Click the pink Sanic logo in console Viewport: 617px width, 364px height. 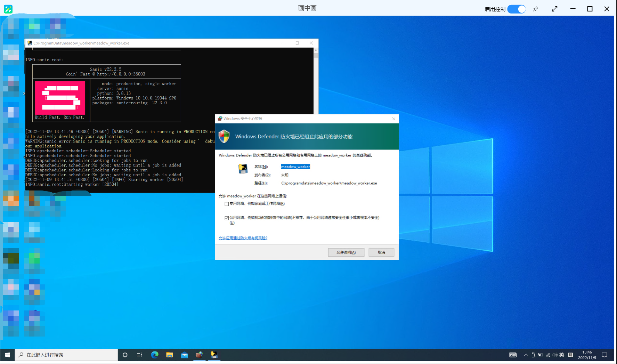point(60,98)
